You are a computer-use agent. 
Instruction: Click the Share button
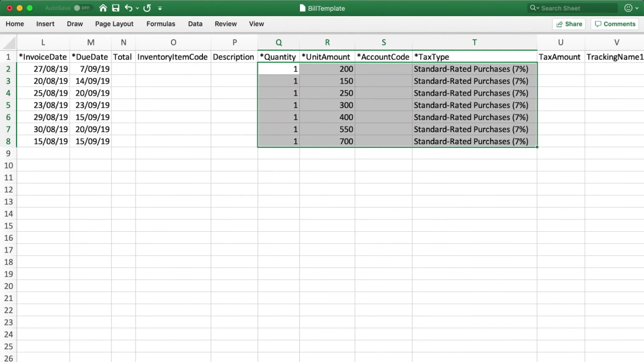coord(569,24)
